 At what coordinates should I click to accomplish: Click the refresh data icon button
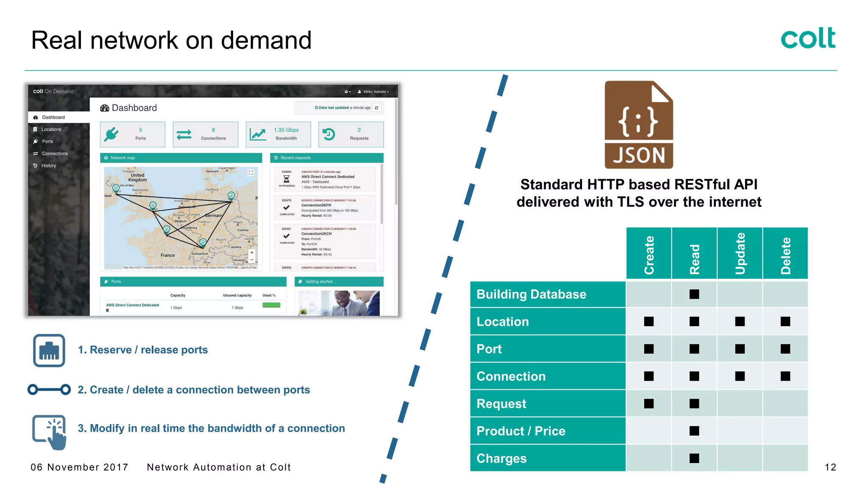click(x=376, y=108)
